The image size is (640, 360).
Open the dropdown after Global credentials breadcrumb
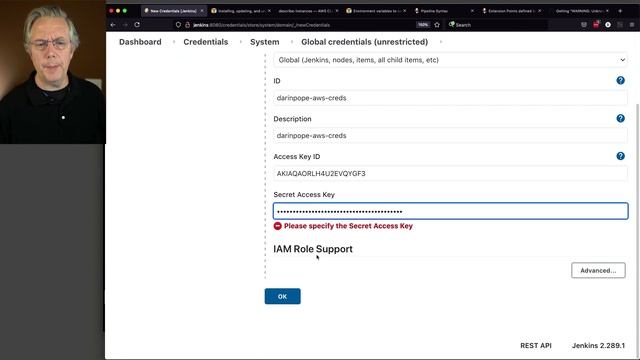(x=441, y=42)
